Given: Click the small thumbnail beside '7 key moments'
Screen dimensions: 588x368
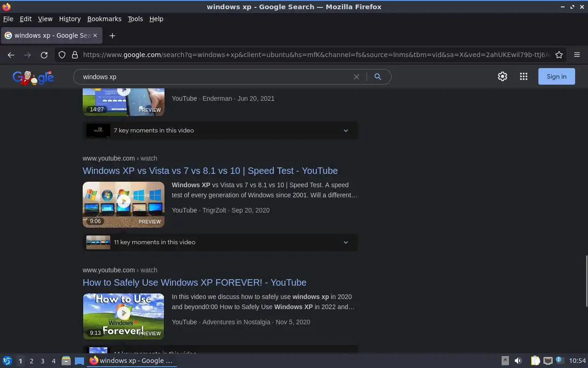Looking at the screenshot, I should coord(98,131).
